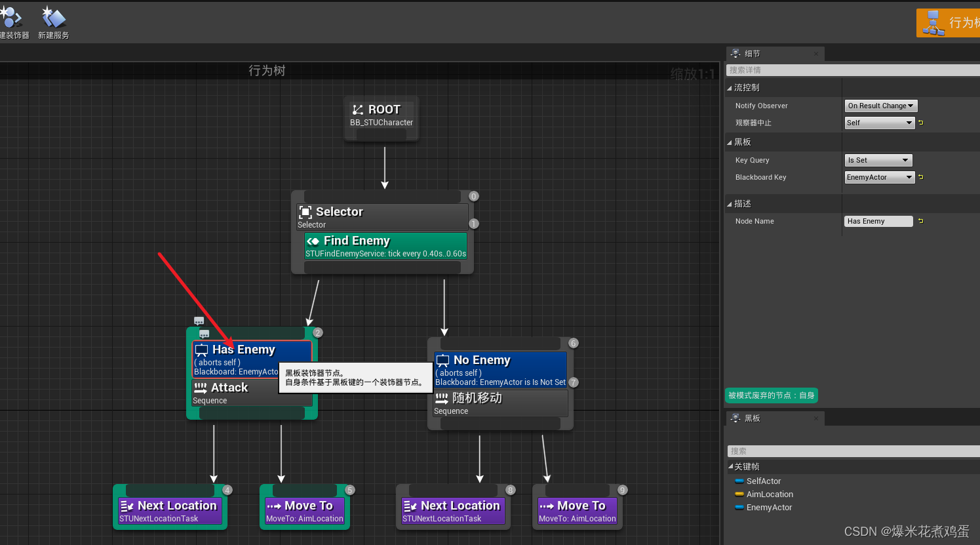Open the Key Query Is Set dropdown
980x545 pixels.
tap(878, 160)
